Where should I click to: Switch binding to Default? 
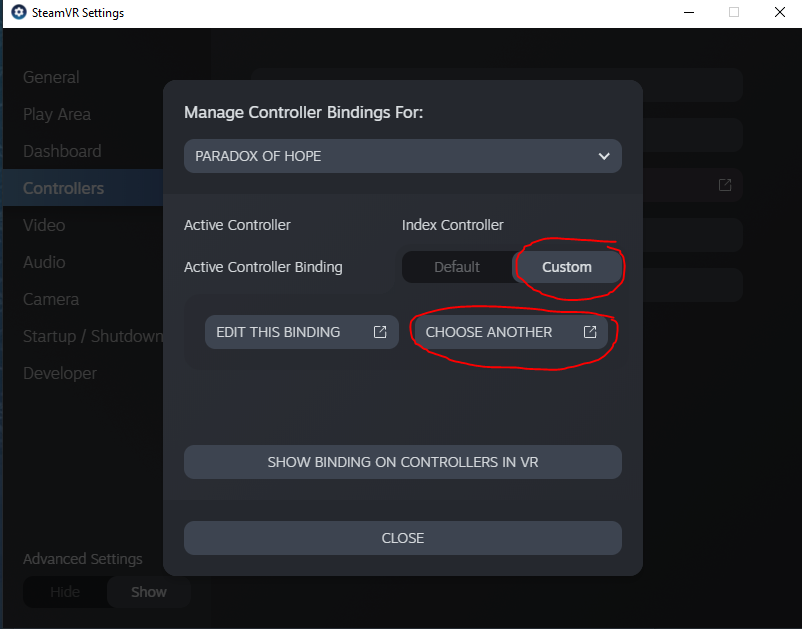pos(457,267)
